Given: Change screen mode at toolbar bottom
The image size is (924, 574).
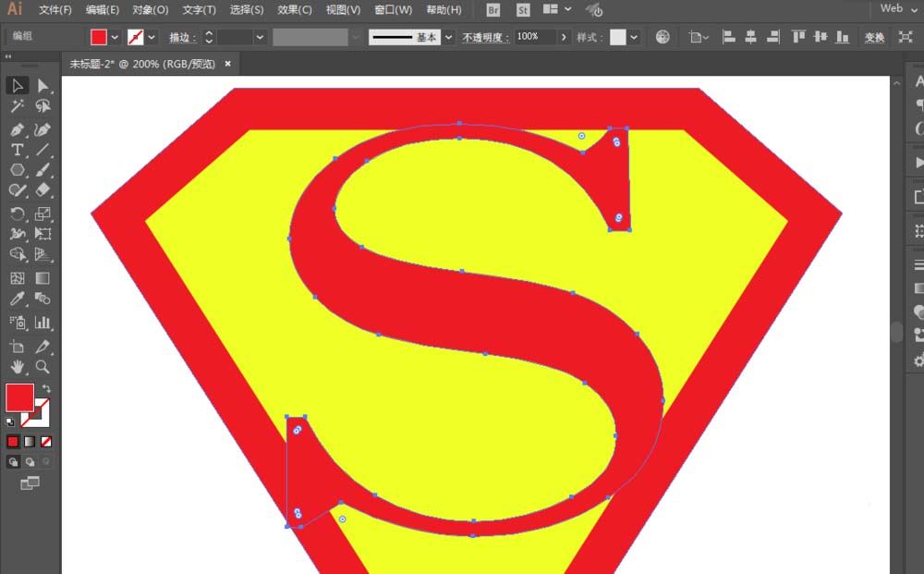Looking at the screenshot, I should [x=30, y=483].
